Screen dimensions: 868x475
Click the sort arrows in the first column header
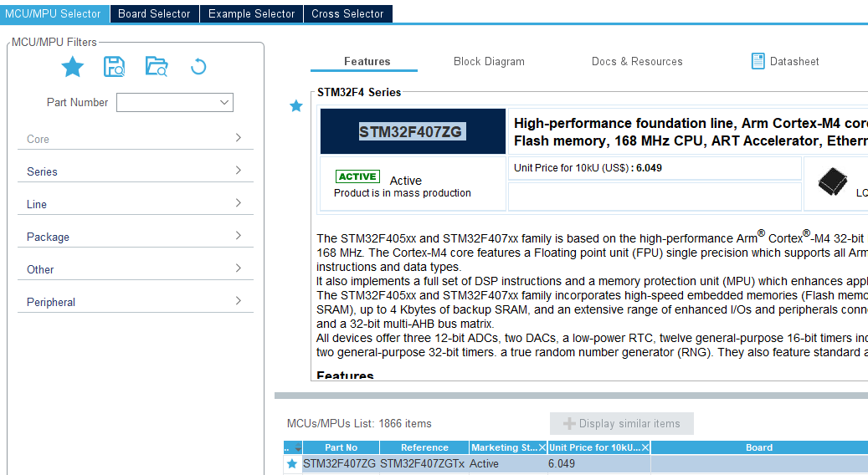(298, 447)
